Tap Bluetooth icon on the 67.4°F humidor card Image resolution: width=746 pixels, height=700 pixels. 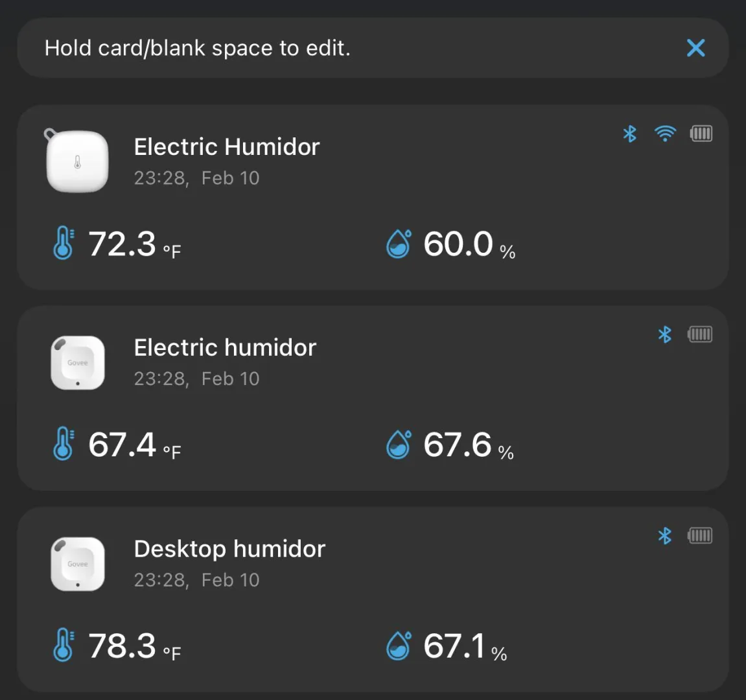(x=664, y=334)
